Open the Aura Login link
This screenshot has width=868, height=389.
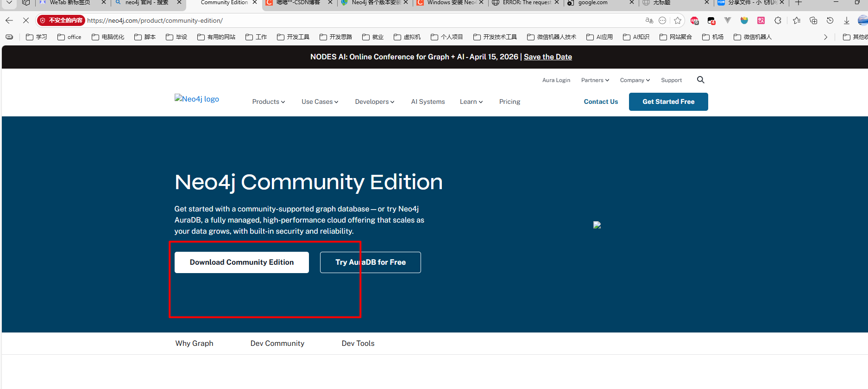click(556, 80)
